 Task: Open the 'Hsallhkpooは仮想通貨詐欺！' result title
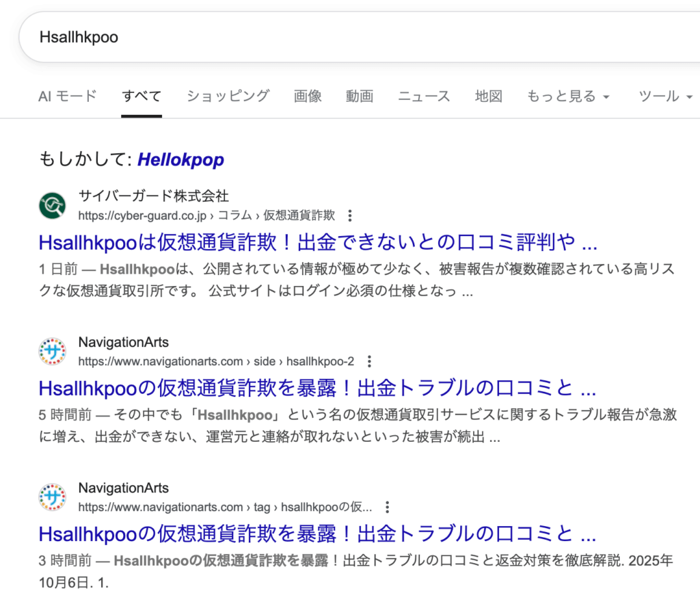[x=318, y=243]
